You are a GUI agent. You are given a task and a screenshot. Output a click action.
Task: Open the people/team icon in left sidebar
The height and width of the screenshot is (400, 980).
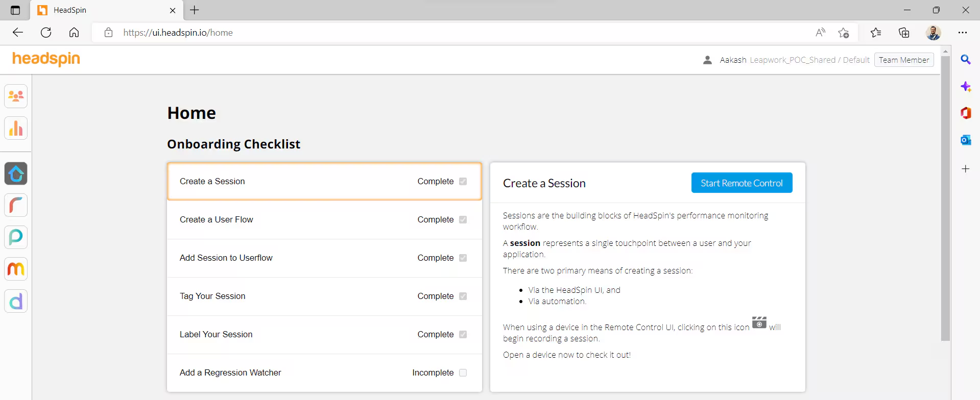tap(16, 96)
